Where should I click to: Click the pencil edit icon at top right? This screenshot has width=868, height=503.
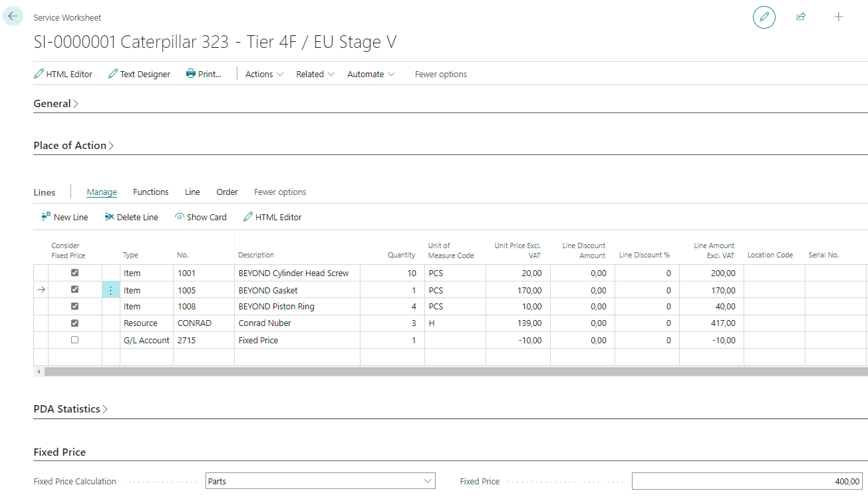[764, 17]
